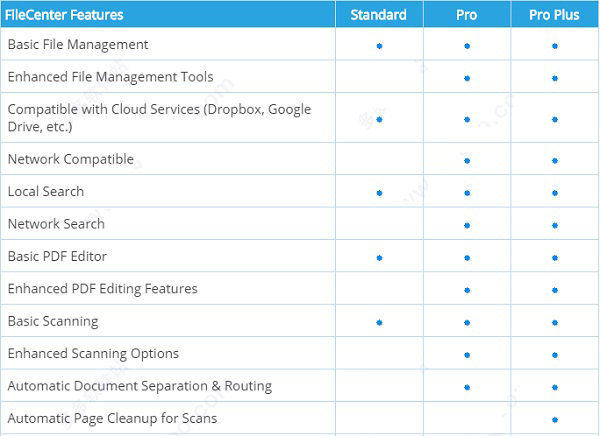Image resolution: width=600 pixels, height=436 pixels.
Task: Click Pro Plus dot for Cloud Services row
Action: pyautogui.click(x=555, y=119)
